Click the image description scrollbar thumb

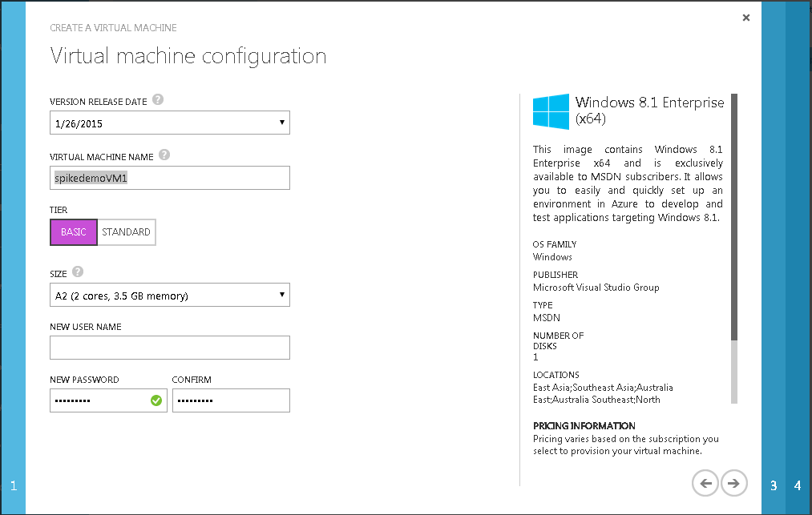[x=733, y=217]
